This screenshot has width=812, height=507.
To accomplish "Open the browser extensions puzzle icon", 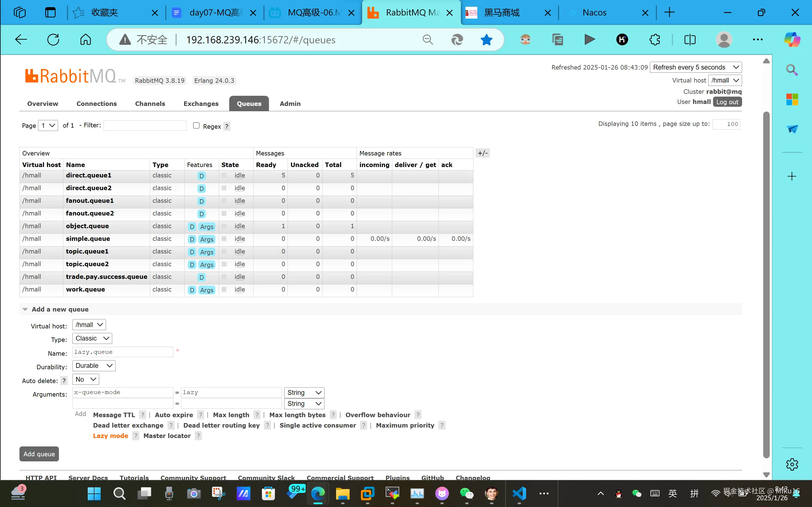I will tap(654, 39).
